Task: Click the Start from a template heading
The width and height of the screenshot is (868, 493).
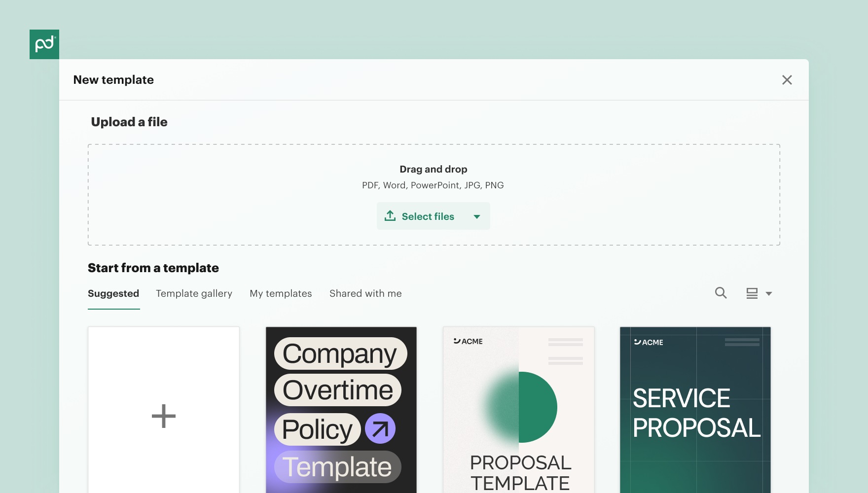Action: tap(153, 268)
